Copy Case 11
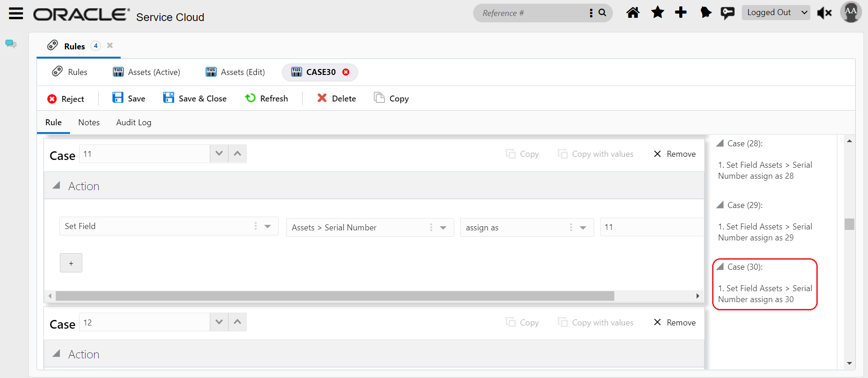The image size is (868, 378). (x=522, y=154)
